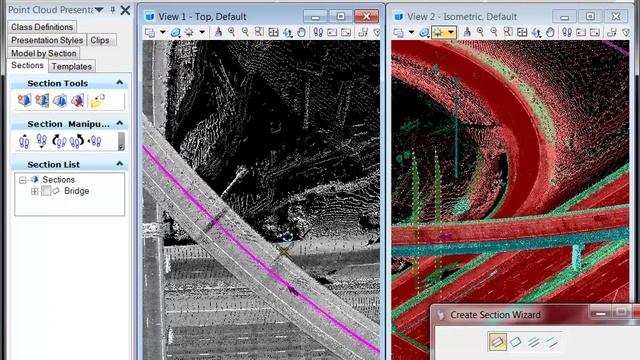The image size is (640, 360).
Task: Select the Bridge section in the list
Action: [76, 191]
